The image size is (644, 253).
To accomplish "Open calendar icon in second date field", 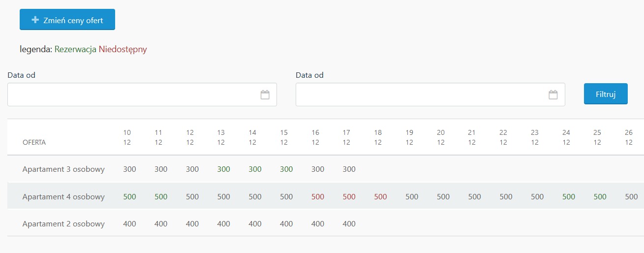I will pyautogui.click(x=553, y=95).
